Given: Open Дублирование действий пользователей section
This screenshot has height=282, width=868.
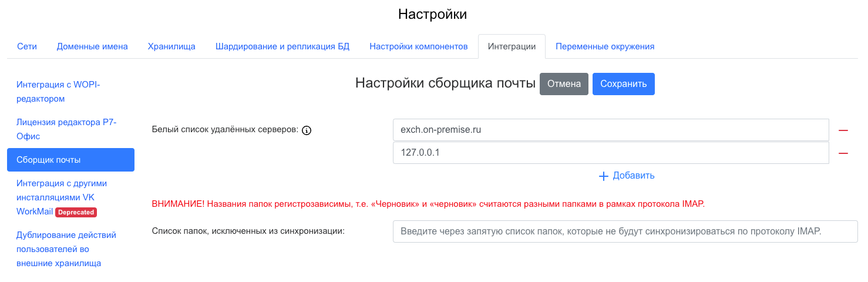Looking at the screenshot, I should click(66, 249).
